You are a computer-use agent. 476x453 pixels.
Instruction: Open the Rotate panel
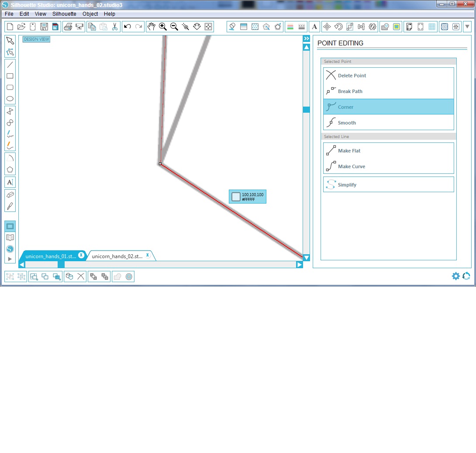pyautogui.click(x=338, y=27)
